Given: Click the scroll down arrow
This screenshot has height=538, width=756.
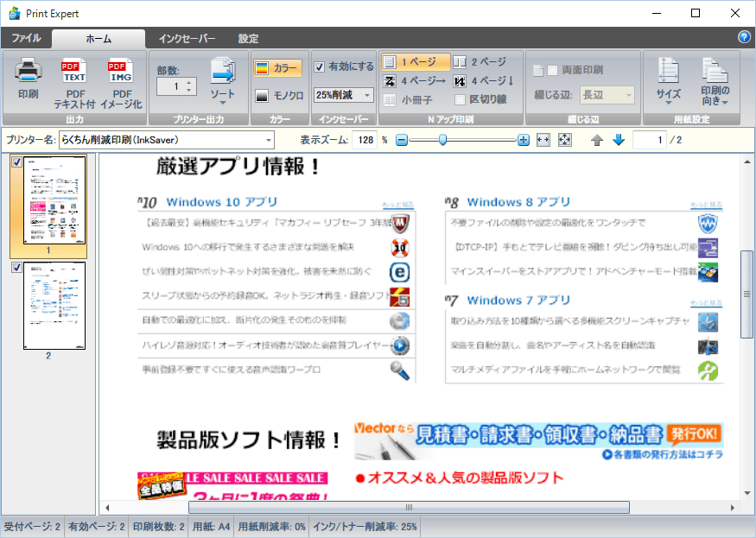Looking at the screenshot, I should (746, 493).
